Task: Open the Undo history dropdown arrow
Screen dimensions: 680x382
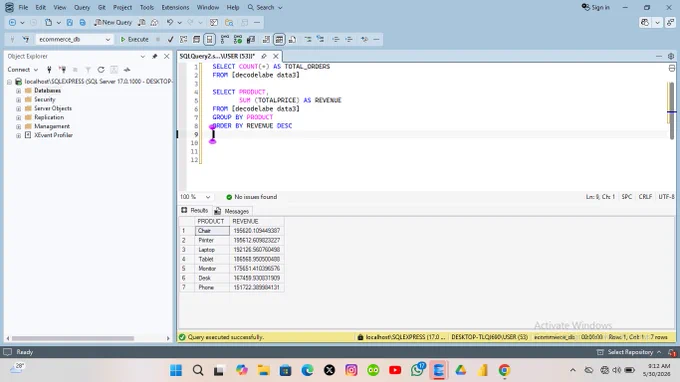Action: pyautogui.click(x=180, y=23)
